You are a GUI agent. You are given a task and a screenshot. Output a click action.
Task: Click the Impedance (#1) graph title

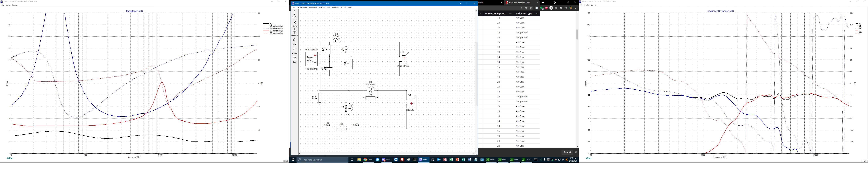(x=134, y=11)
